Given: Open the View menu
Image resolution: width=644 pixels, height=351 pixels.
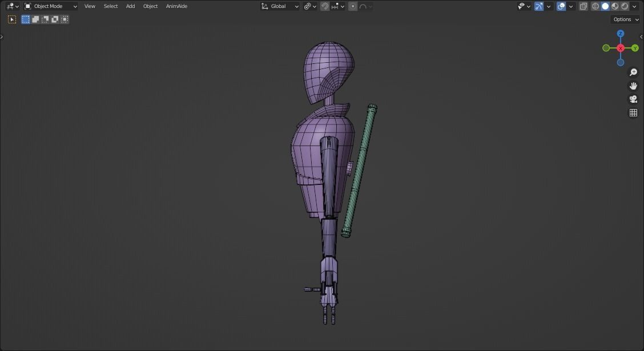Looking at the screenshot, I should click(90, 6).
